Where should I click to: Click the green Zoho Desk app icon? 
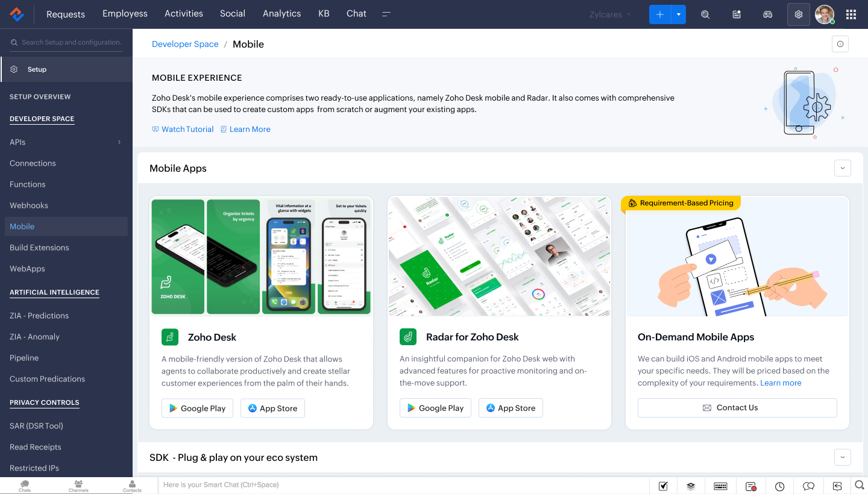point(170,337)
